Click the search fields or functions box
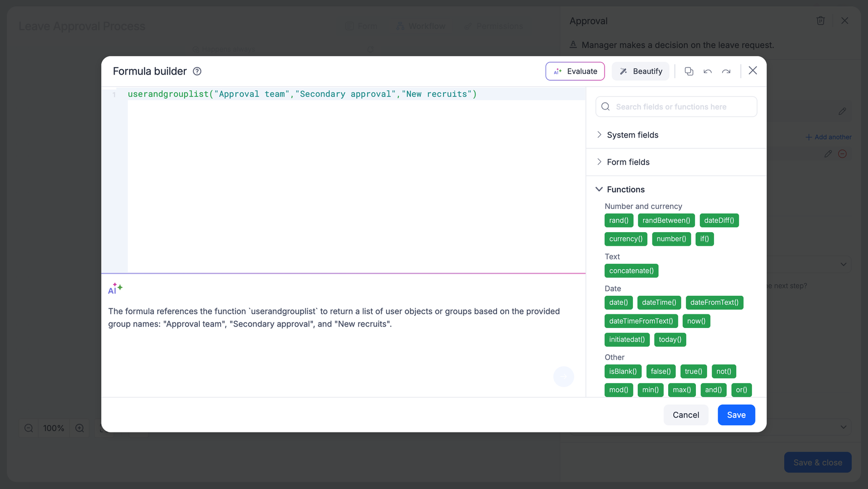The width and height of the screenshot is (868, 489). click(x=676, y=107)
